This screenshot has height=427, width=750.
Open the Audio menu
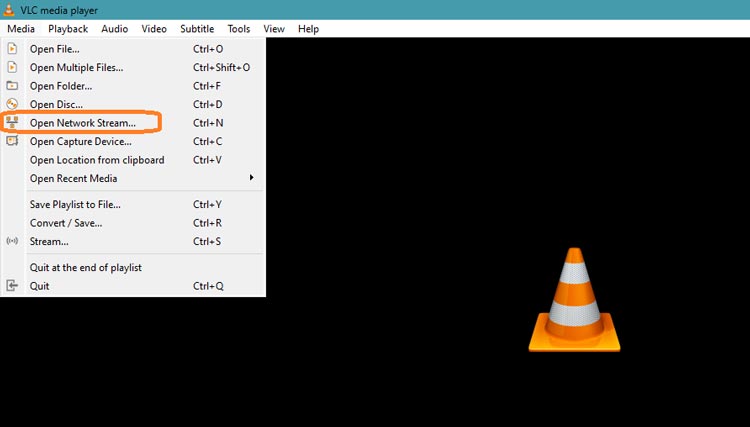[114, 29]
